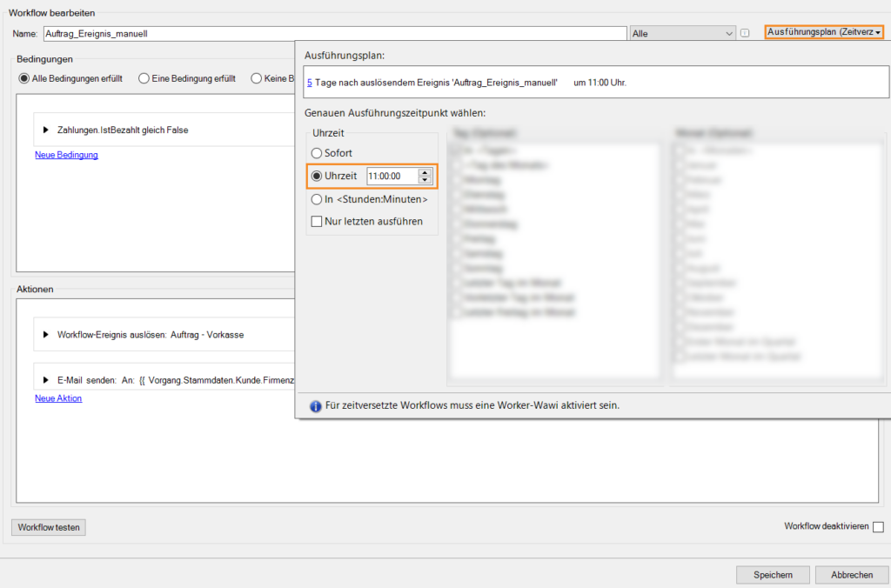Click into the workflow Name text field
The height and width of the screenshot is (588, 891).
pos(334,33)
